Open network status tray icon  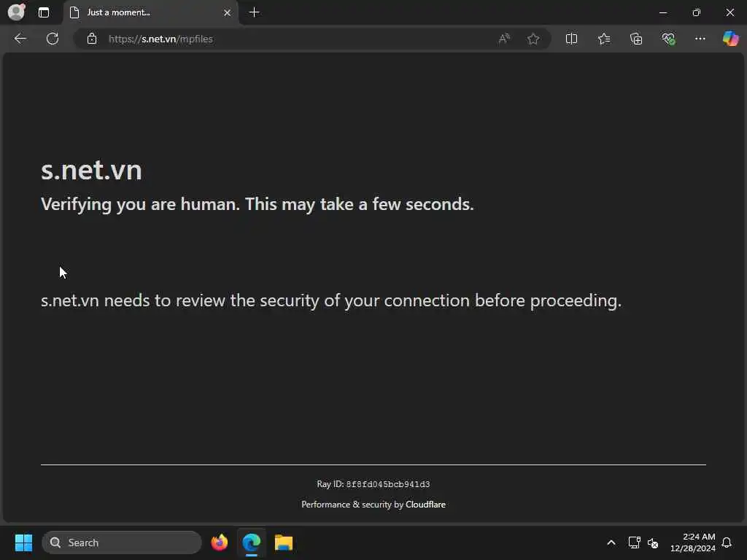coord(634,542)
